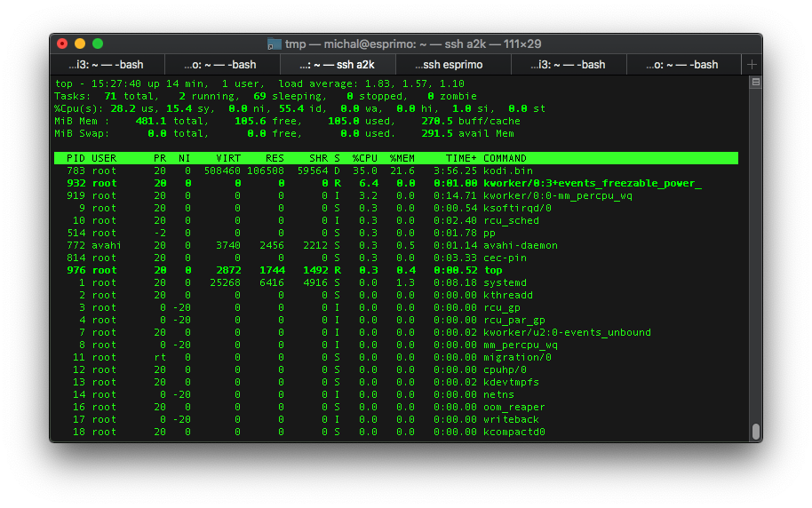Close the terminal window with the red button
The height and width of the screenshot is (508, 812).
click(62, 44)
